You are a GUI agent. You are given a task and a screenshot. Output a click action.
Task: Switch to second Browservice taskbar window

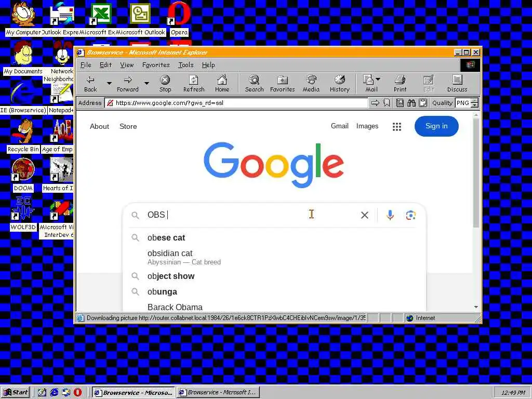point(219,392)
